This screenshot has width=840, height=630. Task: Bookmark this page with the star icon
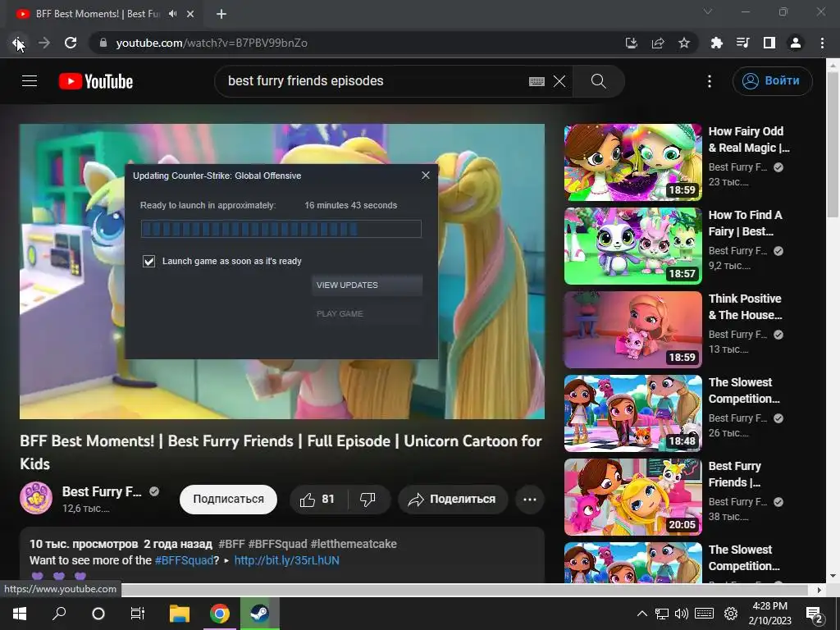[x=684, y=43]
